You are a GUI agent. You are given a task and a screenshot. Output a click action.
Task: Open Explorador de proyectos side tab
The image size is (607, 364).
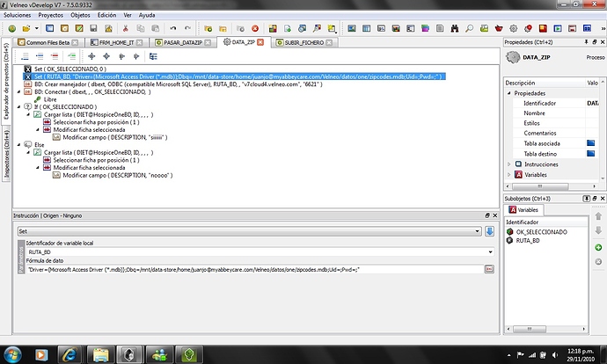[x=6, y=81]
